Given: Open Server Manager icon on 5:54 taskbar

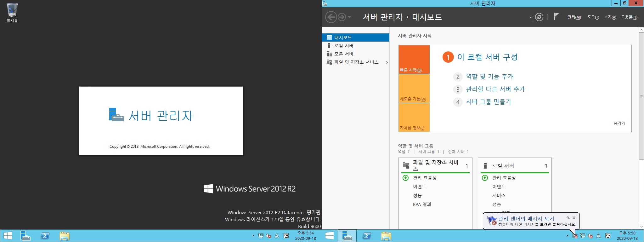Looking at the screenshot, I should pos(25,236).
